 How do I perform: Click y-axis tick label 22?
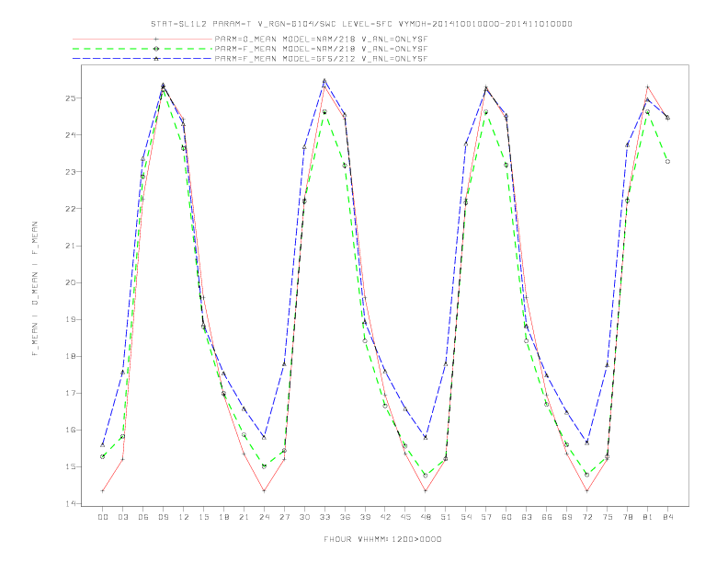click(70, 209)
